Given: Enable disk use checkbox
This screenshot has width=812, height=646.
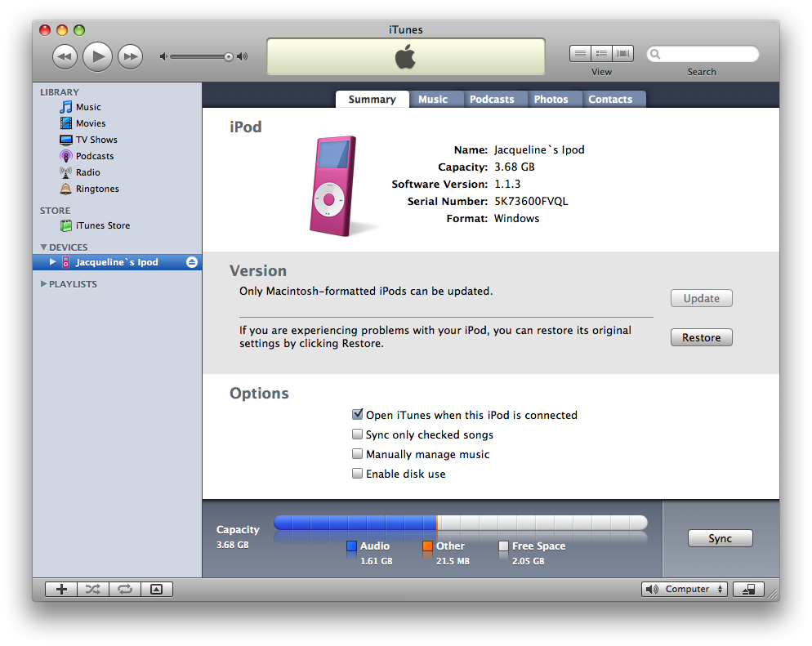Looking at the screenshot, I should point(357,473).
